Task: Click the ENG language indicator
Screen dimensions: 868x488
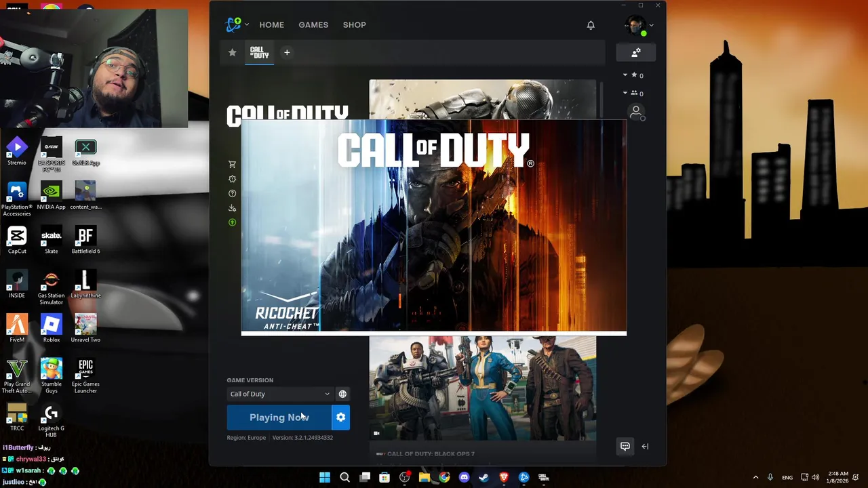Action: coord(787,477)
